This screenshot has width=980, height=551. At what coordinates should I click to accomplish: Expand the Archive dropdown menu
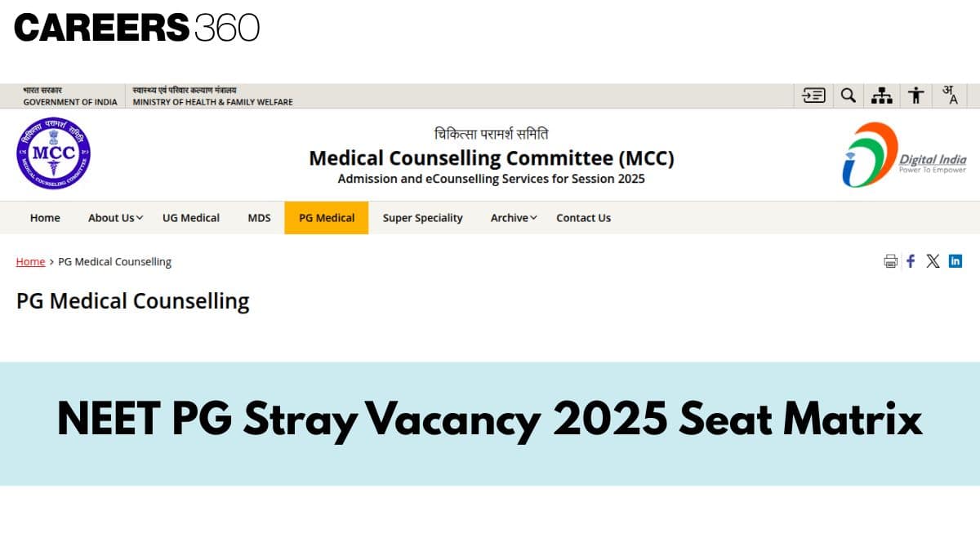tap(514, 218)
